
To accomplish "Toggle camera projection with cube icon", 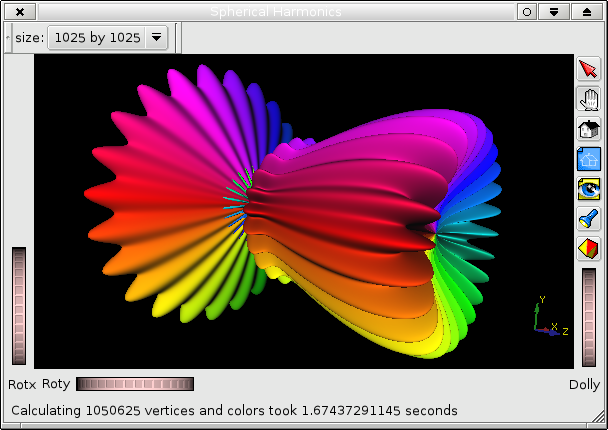I will (588, 247).
